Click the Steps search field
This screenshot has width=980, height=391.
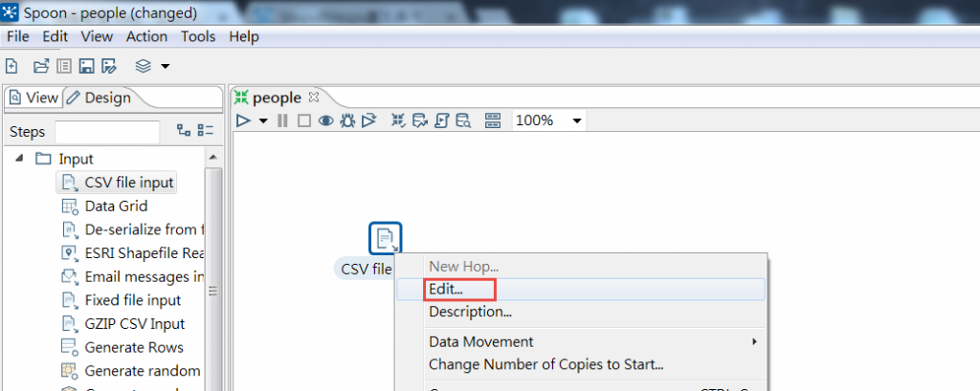(107, 132)
